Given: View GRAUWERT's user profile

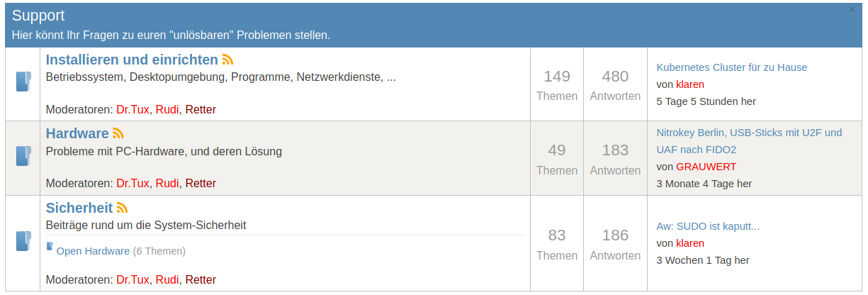Looking at the screenshot, I should [706, 167].
